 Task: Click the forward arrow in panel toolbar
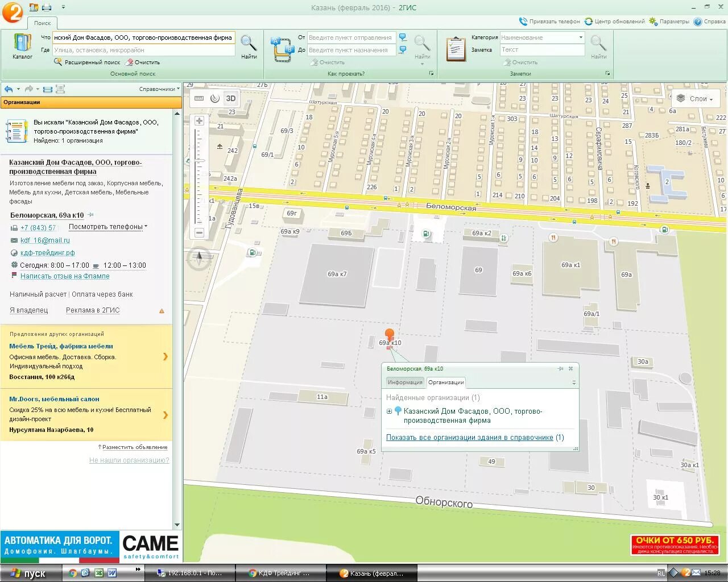click(29, 89)
